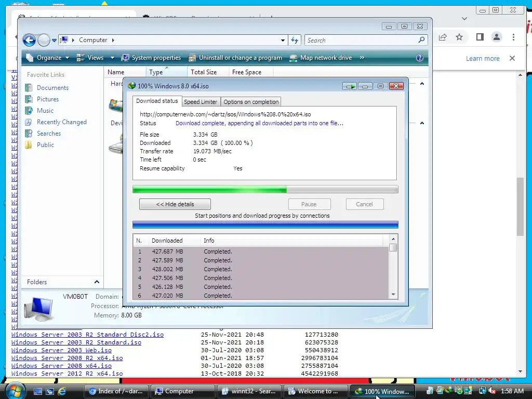Dismiss the Chrome info bar with the X

pyautogui.click(x=512, y=58)
